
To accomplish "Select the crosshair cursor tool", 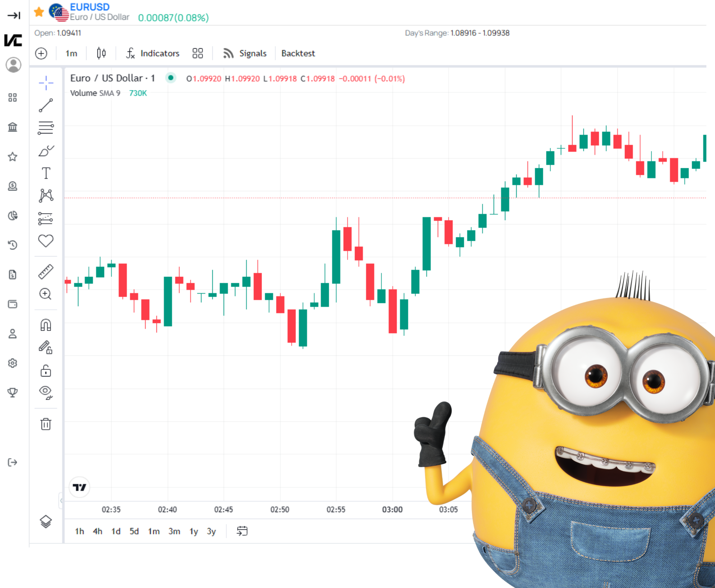I will pyautogui.click(x=46, y=83).
